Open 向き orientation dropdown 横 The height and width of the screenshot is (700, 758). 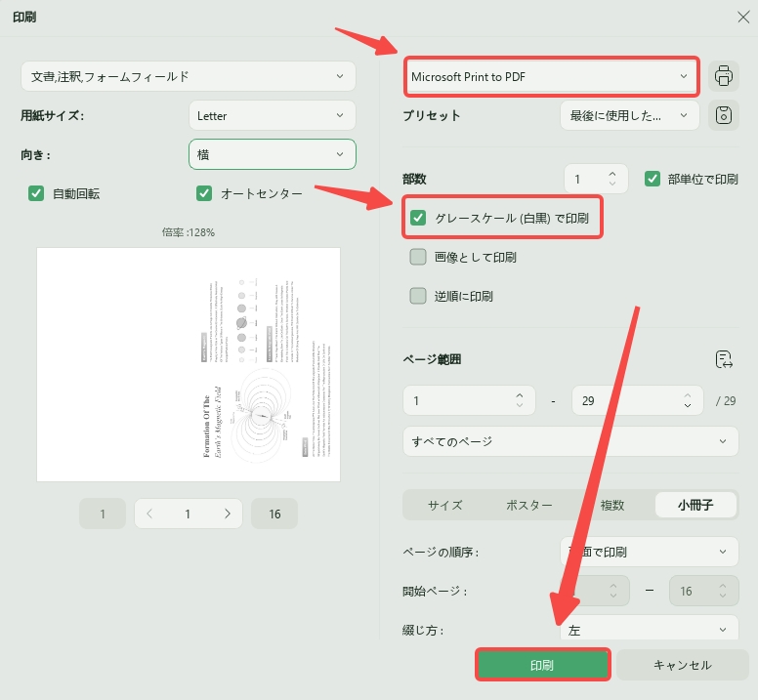pyautogui.click(x=273, y=154)
